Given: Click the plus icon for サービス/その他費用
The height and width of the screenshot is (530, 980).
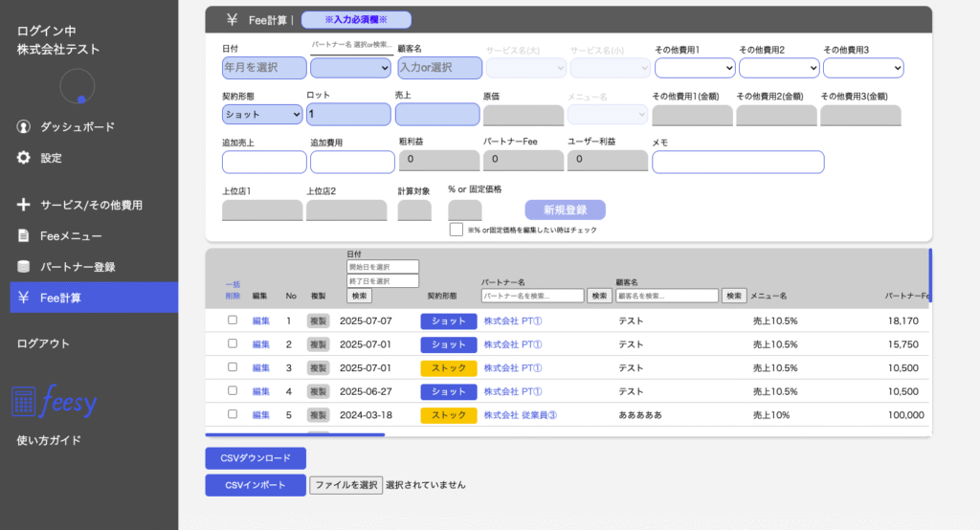Looking at the screenshot, I should pos(24,205).
